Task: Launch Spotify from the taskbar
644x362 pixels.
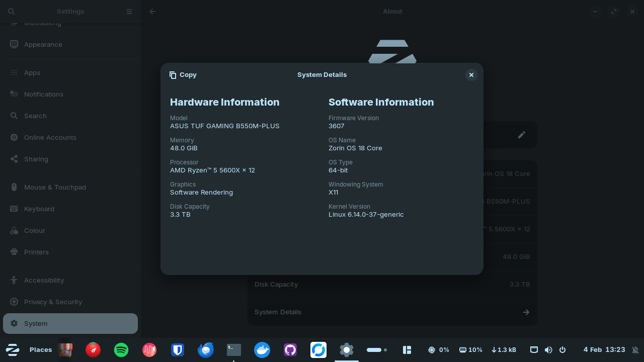Action: coord(121,350)
